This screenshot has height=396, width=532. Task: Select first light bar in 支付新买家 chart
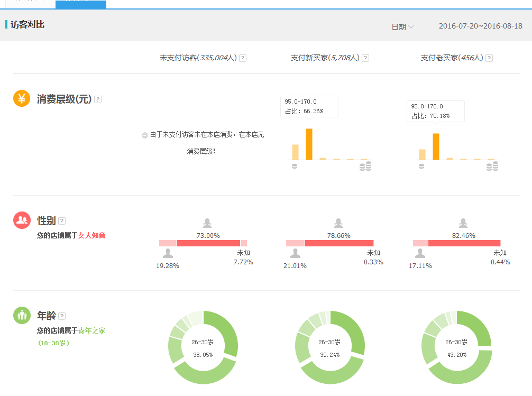pos(295,152)
